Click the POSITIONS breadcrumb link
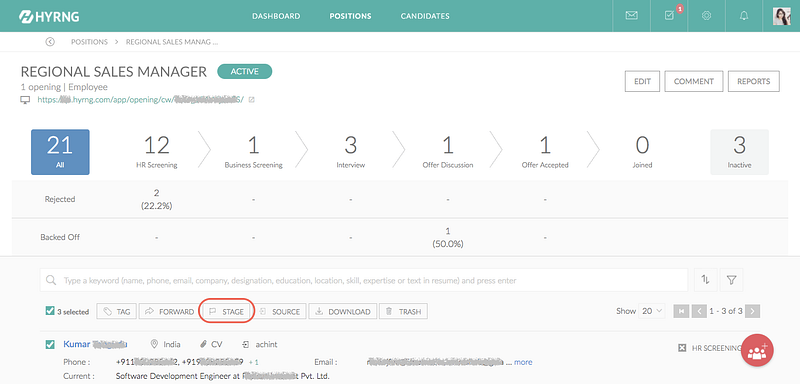The width and height of the screenshot is (800, 384). tap(89, 42)
